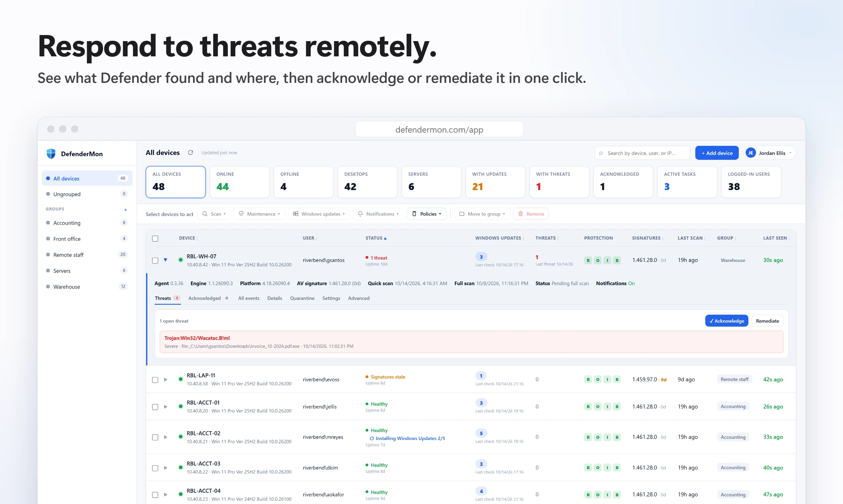Check the box for RBL-WH-07

tap(155, 261)
